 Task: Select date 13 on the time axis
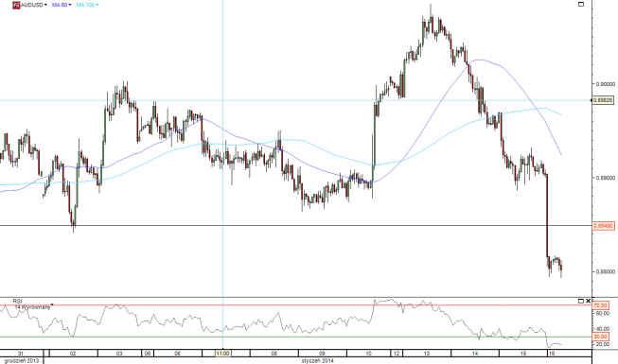(427, 354)
